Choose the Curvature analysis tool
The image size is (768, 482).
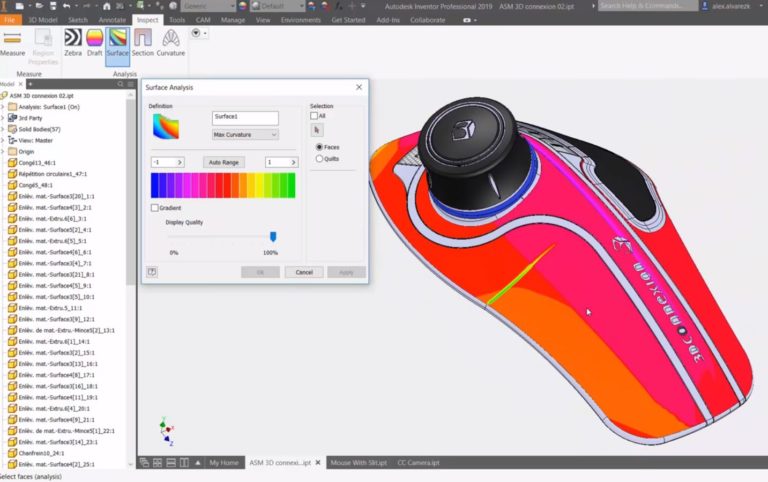click(171, 41)
